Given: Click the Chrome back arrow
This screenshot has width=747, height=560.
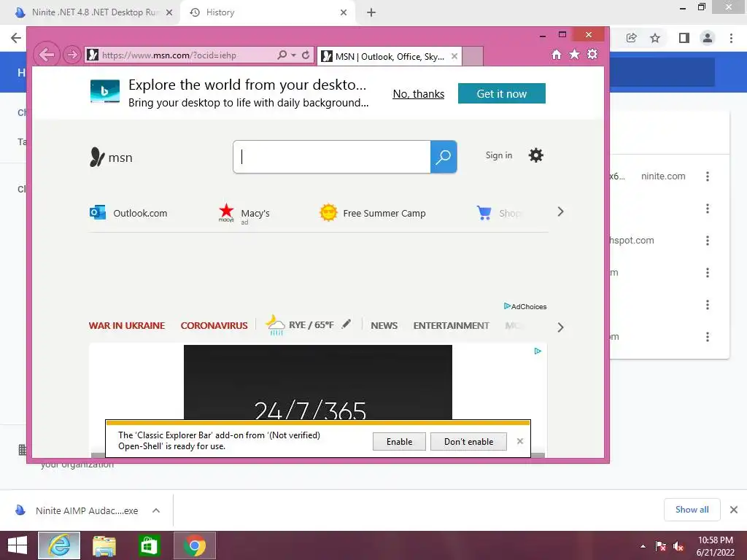Looking at the screenshot, I should 16,38.
